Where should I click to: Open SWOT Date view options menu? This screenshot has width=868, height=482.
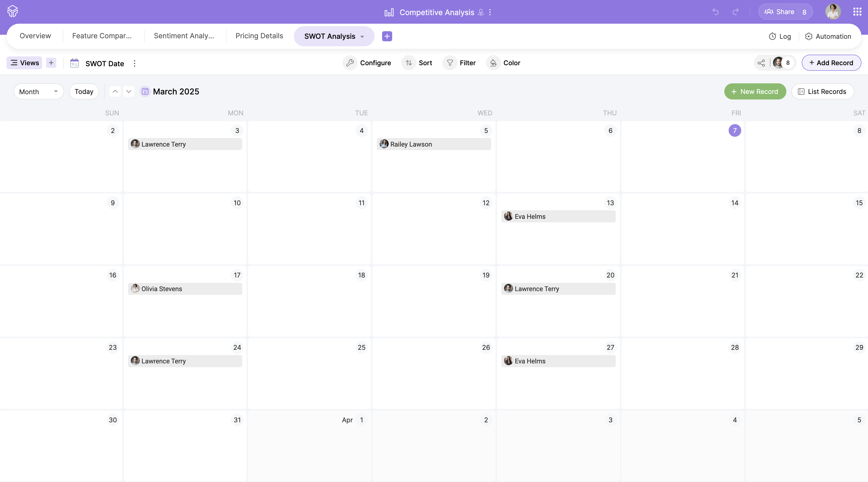134,63
